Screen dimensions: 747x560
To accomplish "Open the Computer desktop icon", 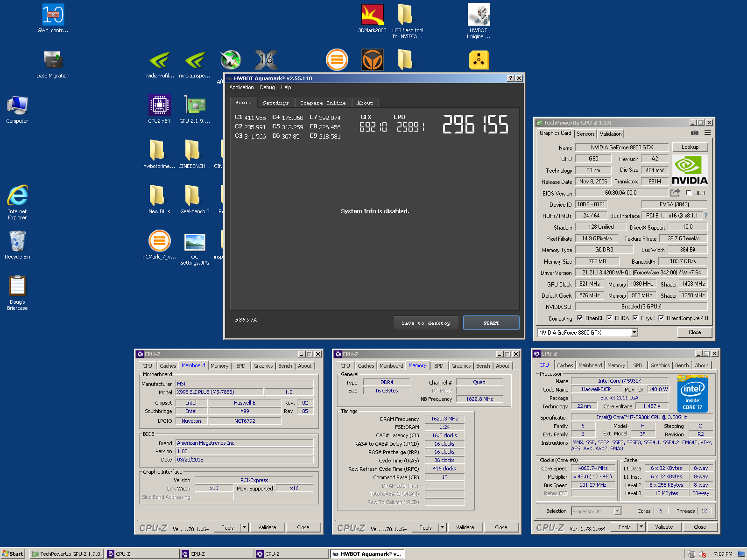I will point(17,109).
